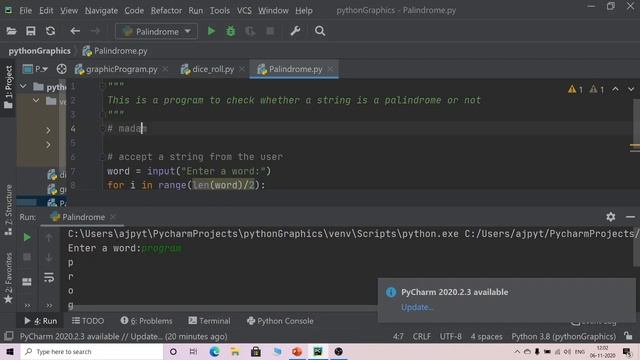Toggle the Project side tool window button
The height and width of the screenshot is (360, 640).
[8, 87]
